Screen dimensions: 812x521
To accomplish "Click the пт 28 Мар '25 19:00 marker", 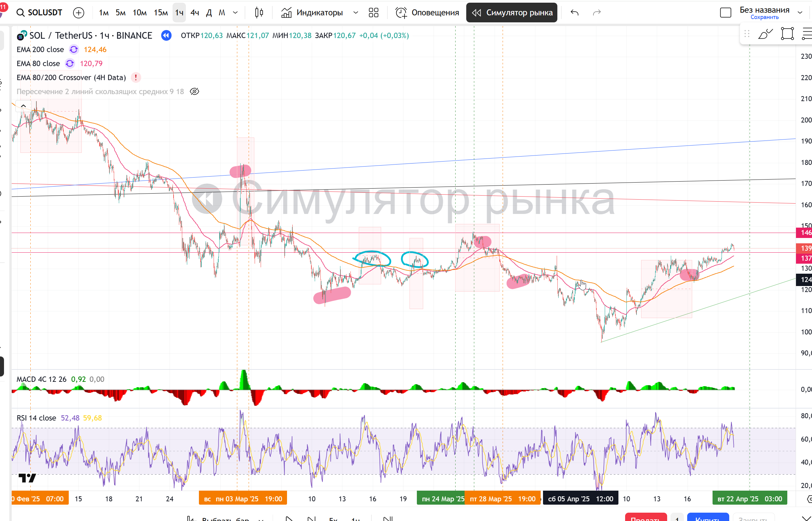I will [503, 499].
